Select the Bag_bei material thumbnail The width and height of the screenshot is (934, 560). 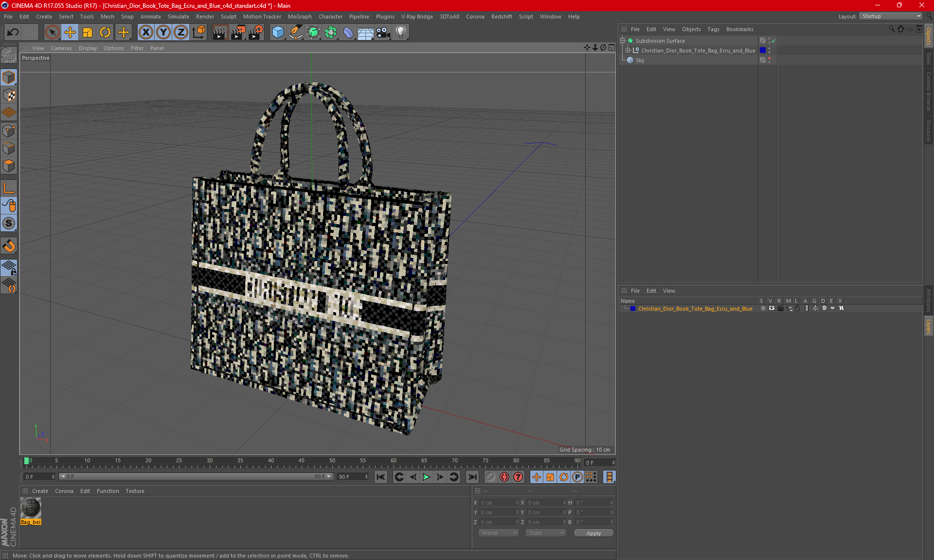click(x=31, y=509)
